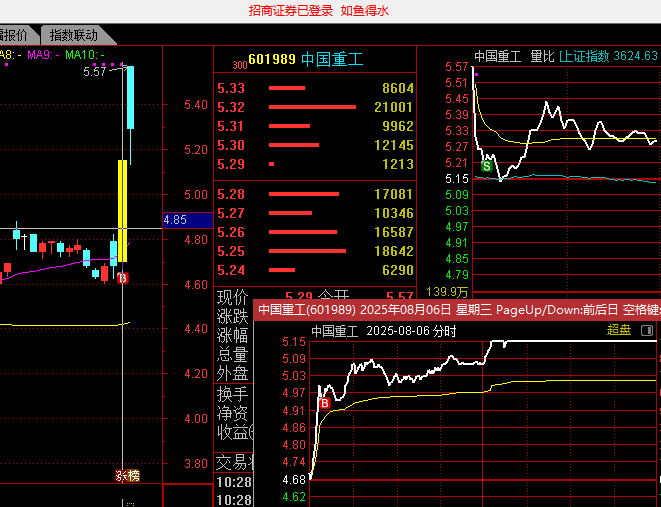
Task: Click the 5.57 high price annotation on K-line
Action: coord(94,72)
